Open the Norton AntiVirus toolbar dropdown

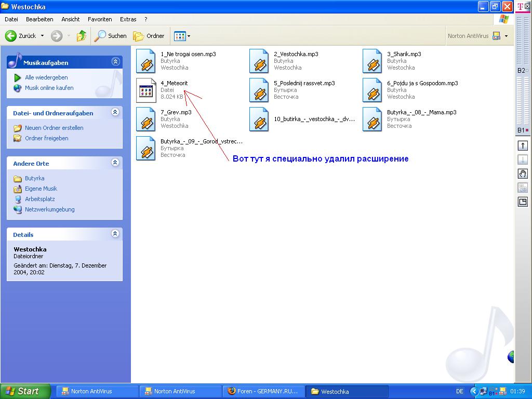pyautogui.click(x=506, y=36)
